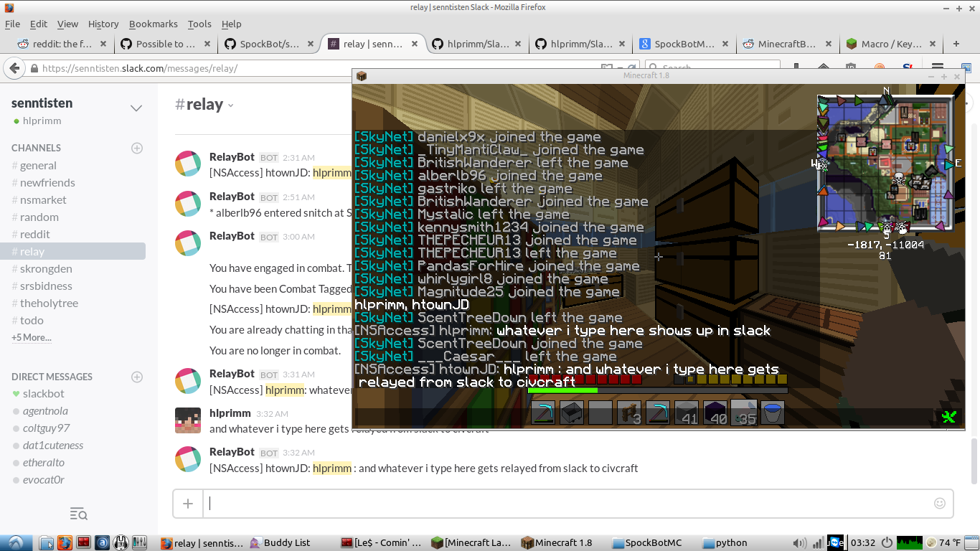Close the 'Possible to...' GitHub tab
The height and width of the screenshot is (551, 980).
tap(207, 44)
